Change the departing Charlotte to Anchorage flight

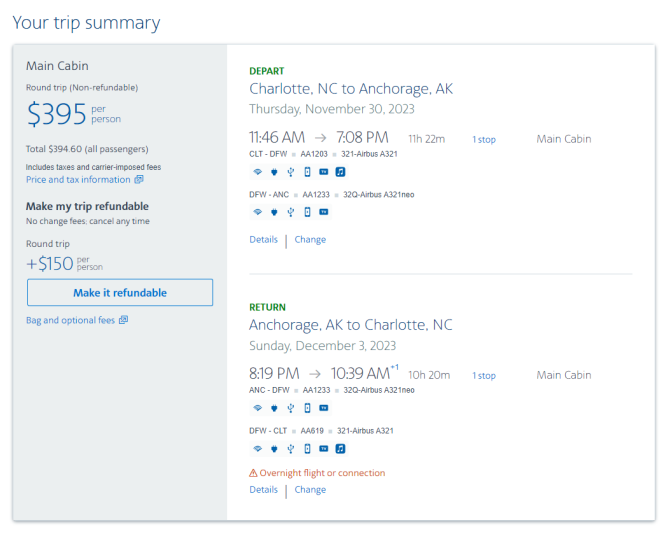(x=310, y=240)
